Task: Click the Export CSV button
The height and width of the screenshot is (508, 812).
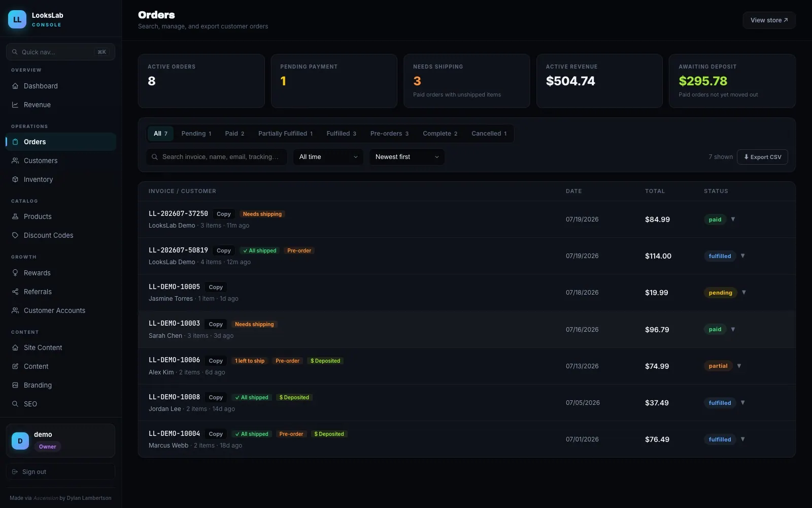Action: (762, 157)
